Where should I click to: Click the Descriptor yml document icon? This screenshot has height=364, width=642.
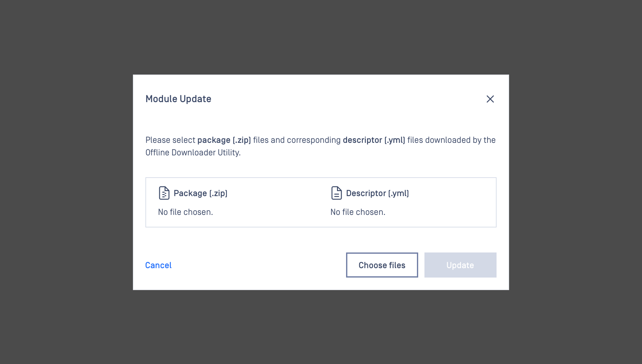coord(336,193)
